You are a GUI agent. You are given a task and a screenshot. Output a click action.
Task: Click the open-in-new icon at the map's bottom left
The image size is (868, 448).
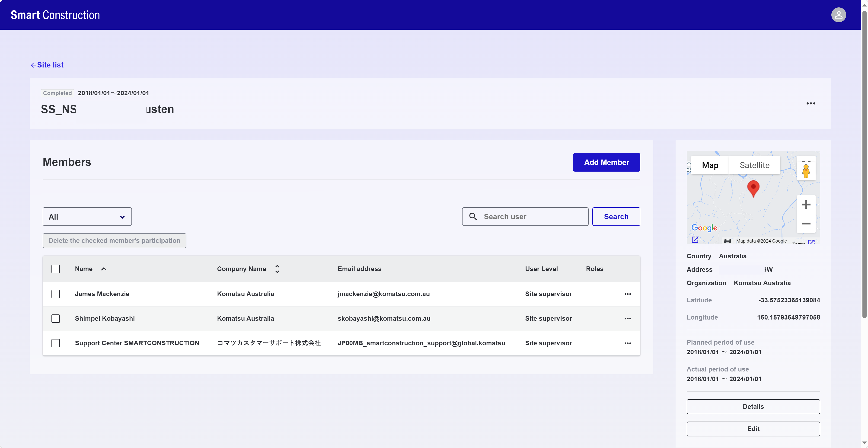coord(695,240)
